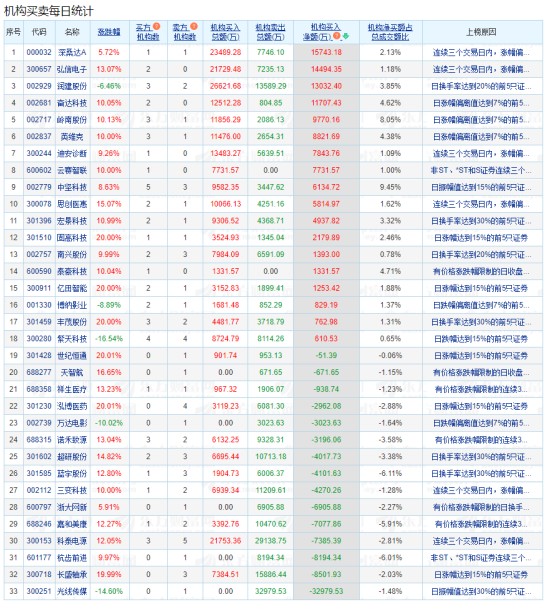The width and height of the screenshot is (550, 607).
Task: Open the 弘信电子 stock name link
Action: point(72,69)
